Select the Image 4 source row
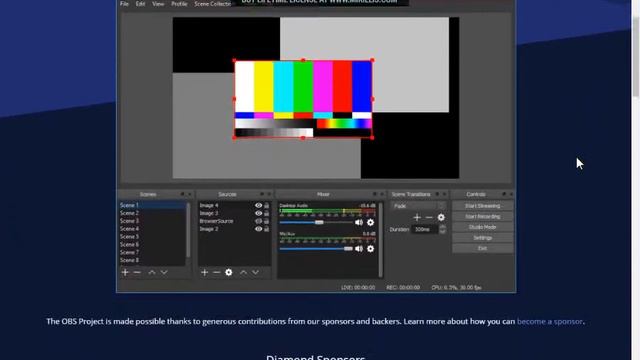The image size is (640, 360). pyautogui.click(x=234, y=206)
